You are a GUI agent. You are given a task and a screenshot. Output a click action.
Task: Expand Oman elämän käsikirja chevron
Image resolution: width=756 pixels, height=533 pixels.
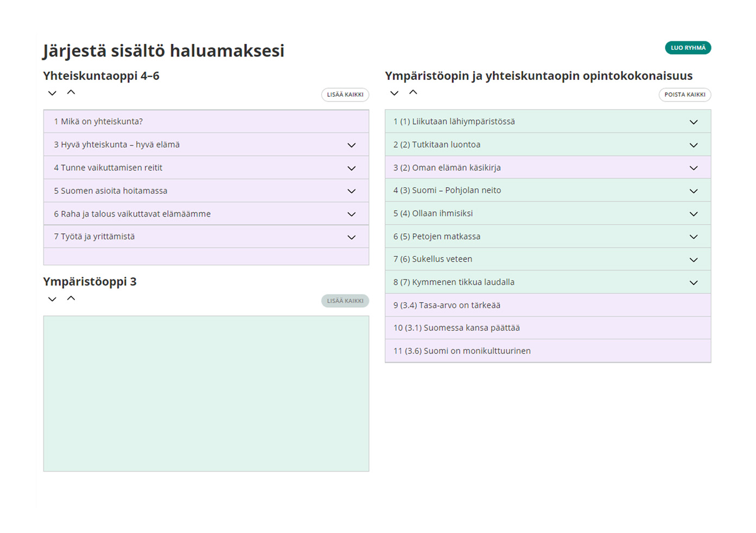click(x=694, y=168)
